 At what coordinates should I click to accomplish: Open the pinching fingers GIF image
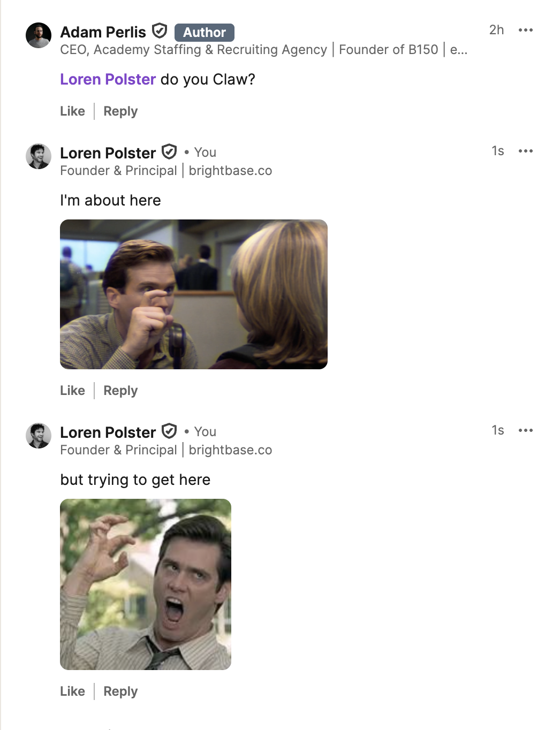point(193,294)
